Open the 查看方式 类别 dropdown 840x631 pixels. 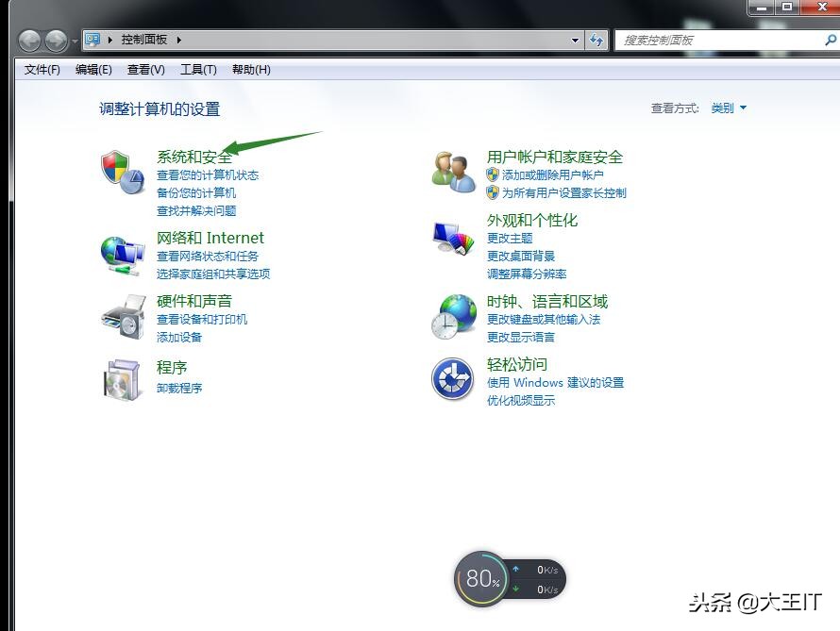726,108
